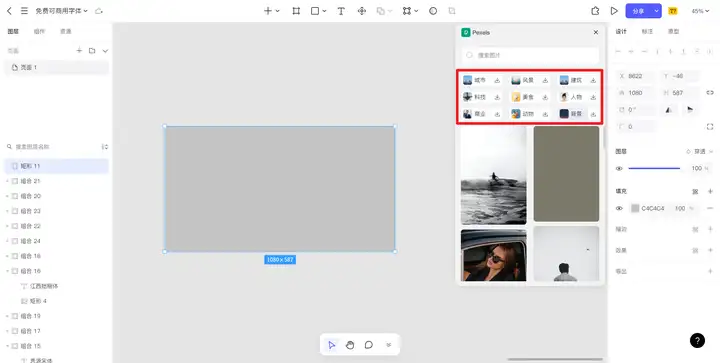
Task: Click the circle mask icon in toolbar
Action: click(x=433, y=11)
